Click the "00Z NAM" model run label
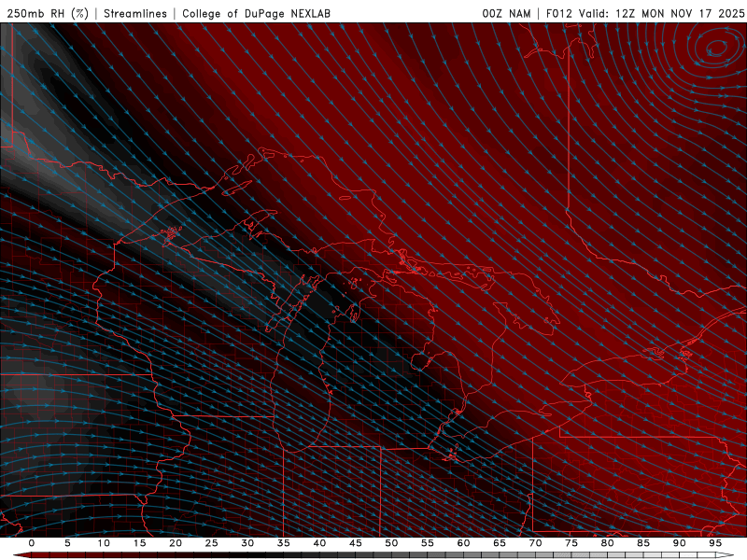 [506, 13]
